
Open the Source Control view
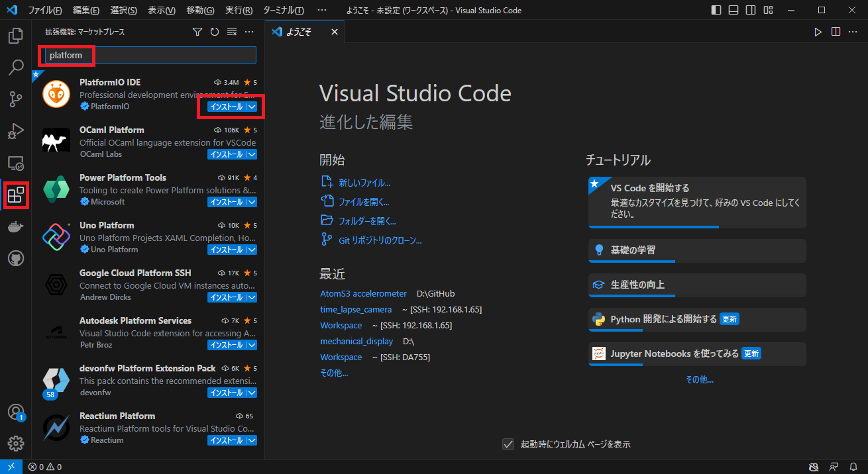tap(16, 99)
